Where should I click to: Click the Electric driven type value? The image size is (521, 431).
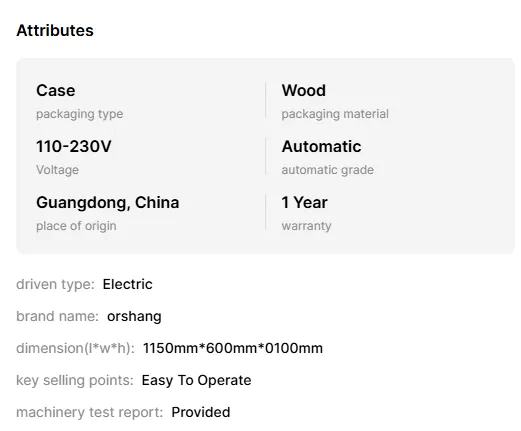(x=128, y=284)
